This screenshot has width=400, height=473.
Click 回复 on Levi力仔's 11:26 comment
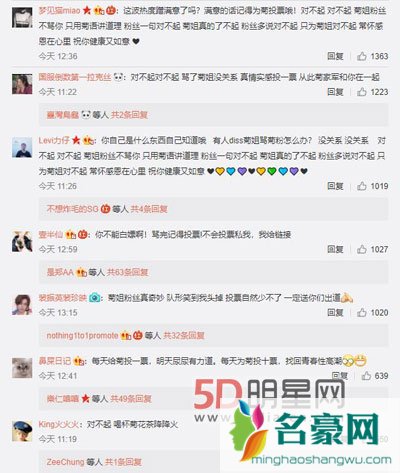335,186
